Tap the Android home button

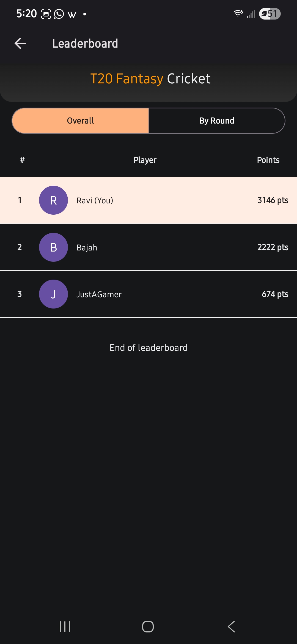pyautogui.click(x=148, y=627)
